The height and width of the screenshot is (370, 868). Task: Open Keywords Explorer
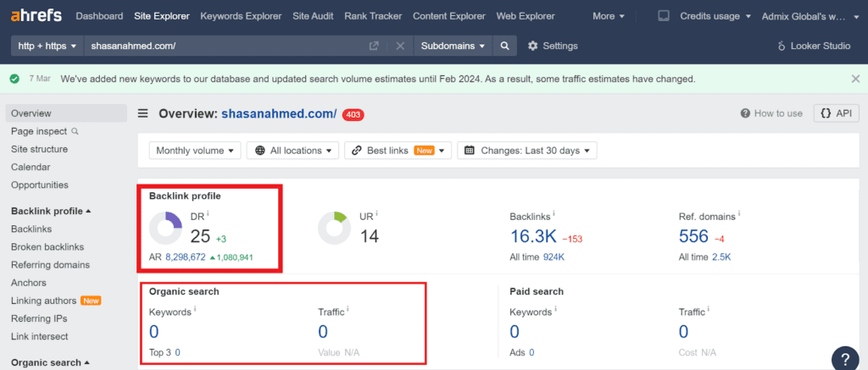[241, 16]
